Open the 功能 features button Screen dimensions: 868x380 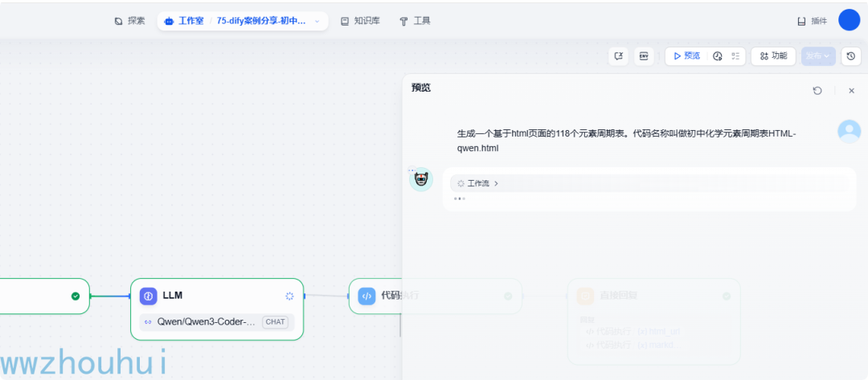pos(773,56)
